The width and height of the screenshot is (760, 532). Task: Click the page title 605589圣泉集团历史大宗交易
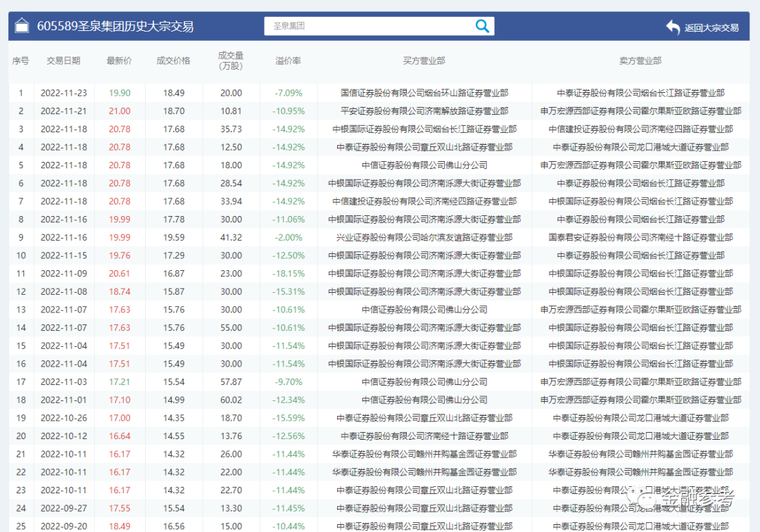coord(115,26)
